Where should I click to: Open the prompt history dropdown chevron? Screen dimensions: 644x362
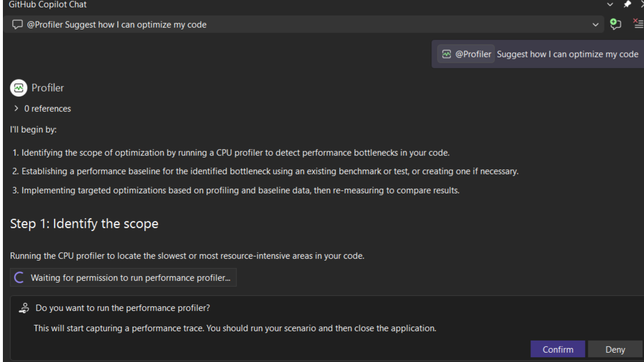595,24
